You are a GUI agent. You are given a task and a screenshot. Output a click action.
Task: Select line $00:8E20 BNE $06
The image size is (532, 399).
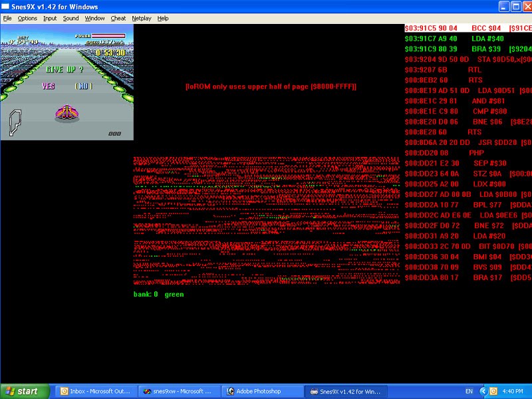pos(468,122)
